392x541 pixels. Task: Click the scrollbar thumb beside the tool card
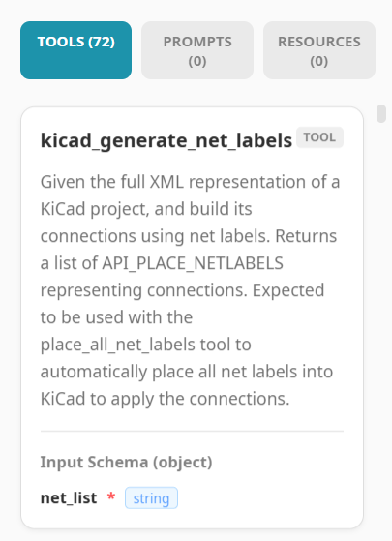pos(381,114)
